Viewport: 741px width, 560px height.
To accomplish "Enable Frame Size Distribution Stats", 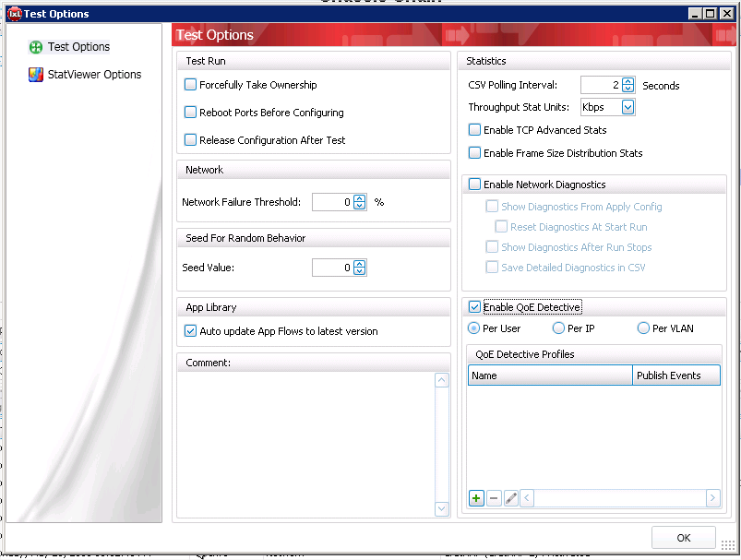I will (474, 153).
